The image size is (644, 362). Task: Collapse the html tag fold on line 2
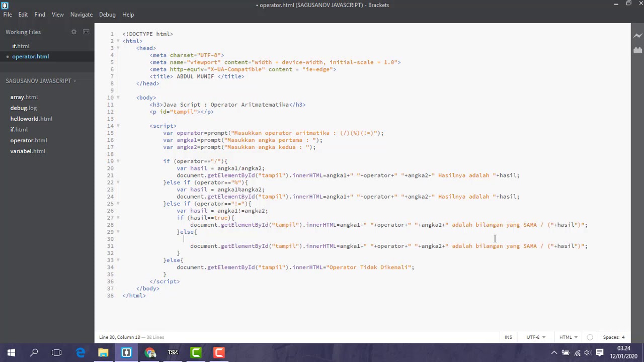coord(118,41)
